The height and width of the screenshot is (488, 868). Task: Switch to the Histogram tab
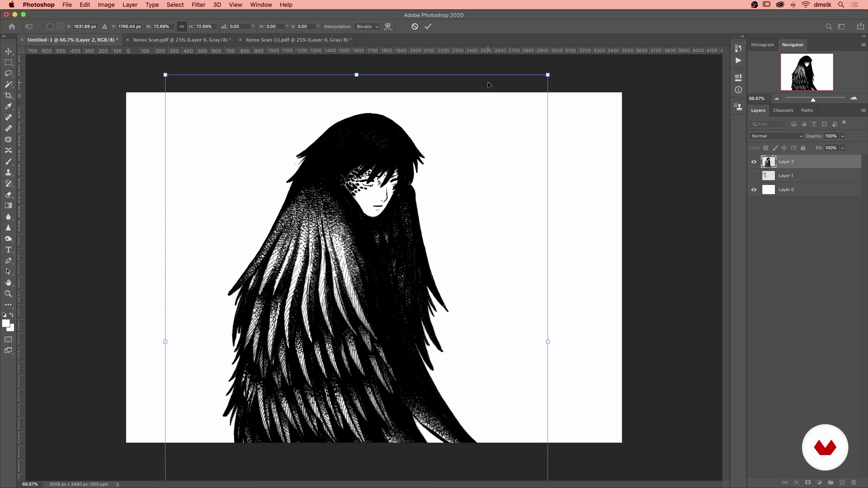[x=762, y=45]
